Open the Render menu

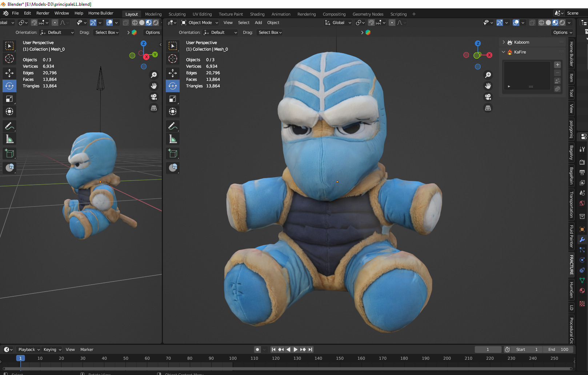43,13
